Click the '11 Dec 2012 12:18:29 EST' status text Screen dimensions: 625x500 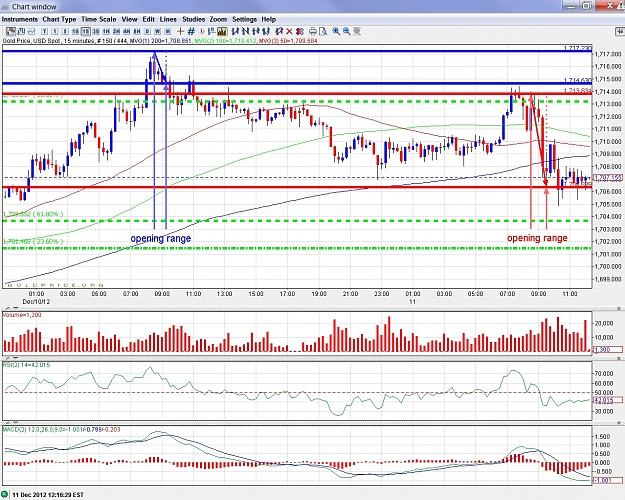coord(48,495)
